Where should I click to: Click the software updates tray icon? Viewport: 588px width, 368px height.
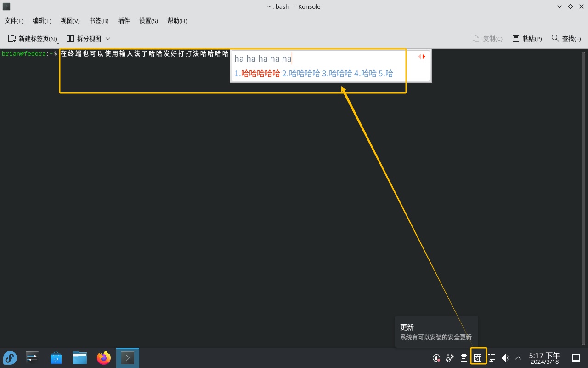tap(435, 357)
